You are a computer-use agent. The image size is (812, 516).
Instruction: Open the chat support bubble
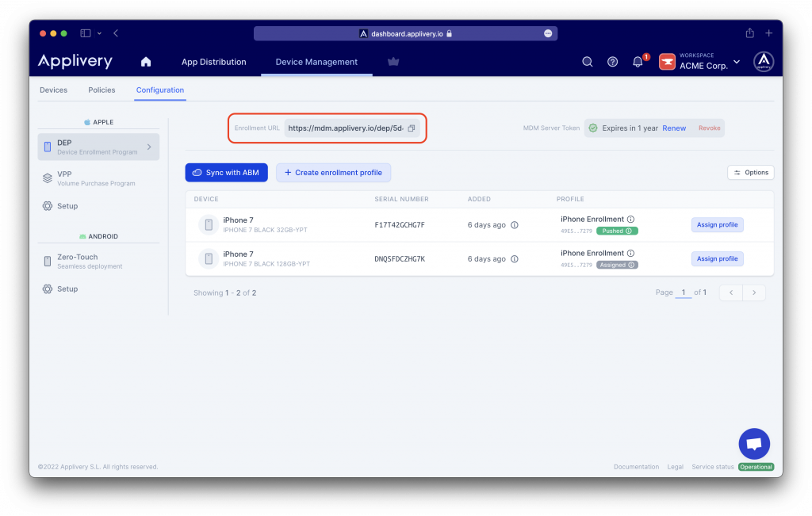point(754,444)
